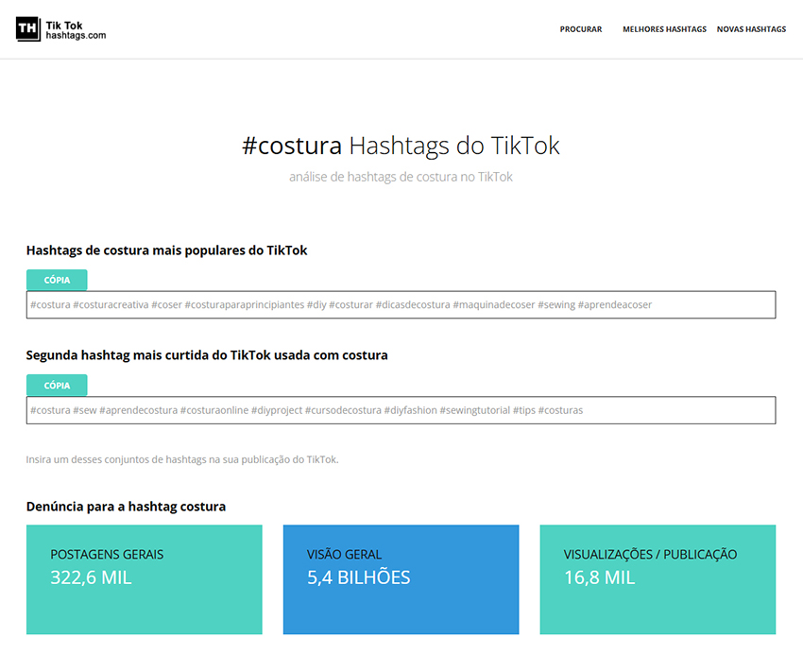This screenshot has width=803, height=672.
Task: Click the text box starting with #costura #costuracreativa
Action: point(401,305)
